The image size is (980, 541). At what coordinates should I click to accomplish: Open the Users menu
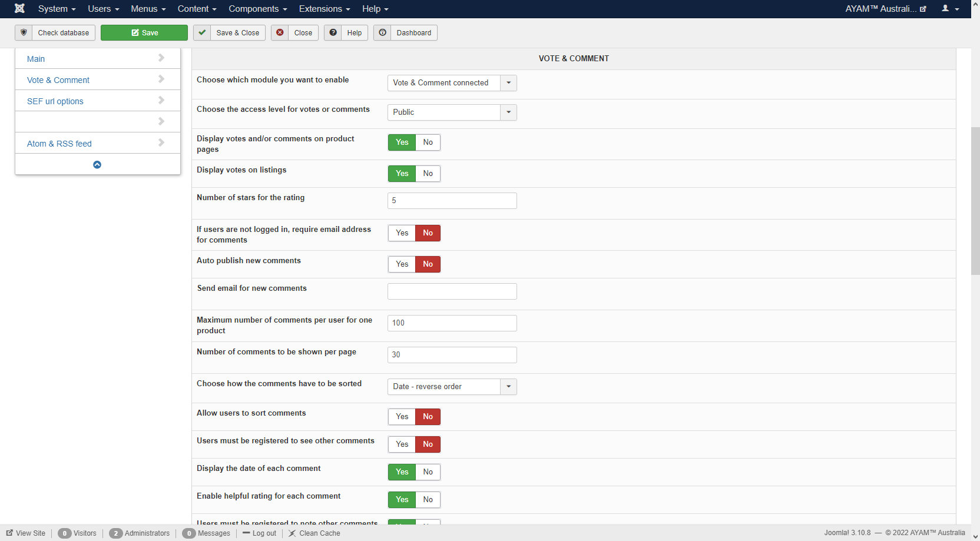click(x=104, y=9)
